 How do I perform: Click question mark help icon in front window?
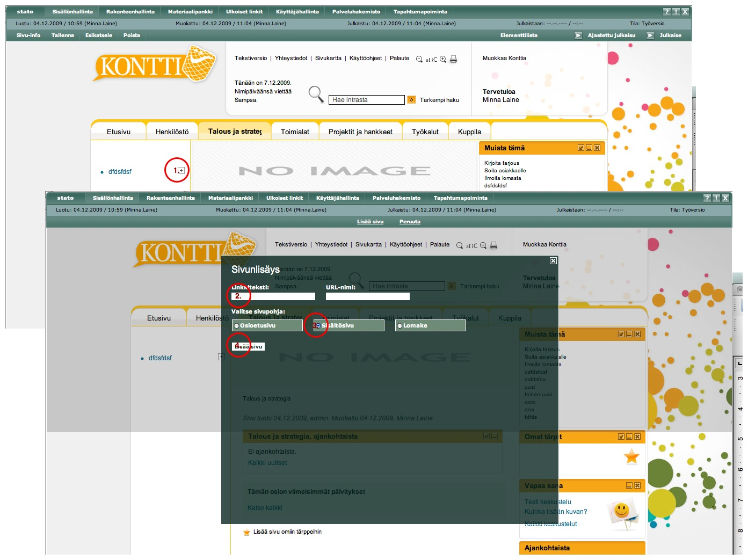click(707, 198)
